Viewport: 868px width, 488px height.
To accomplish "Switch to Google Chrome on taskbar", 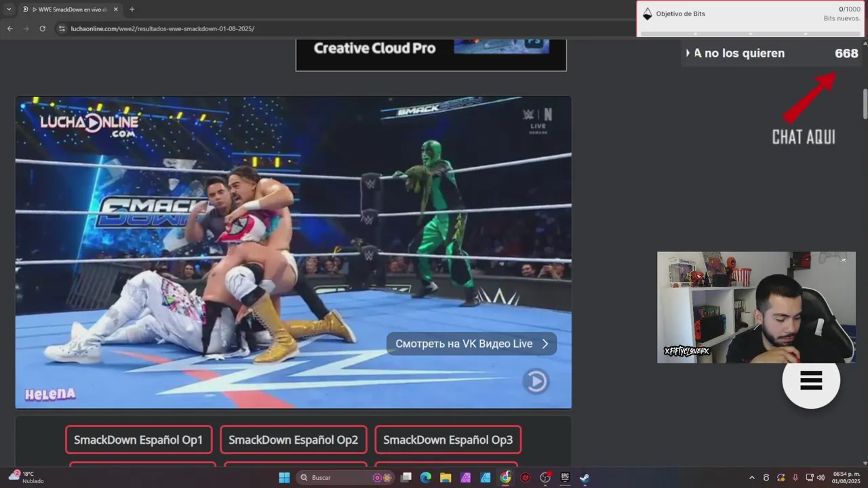I will coord(505,478).
